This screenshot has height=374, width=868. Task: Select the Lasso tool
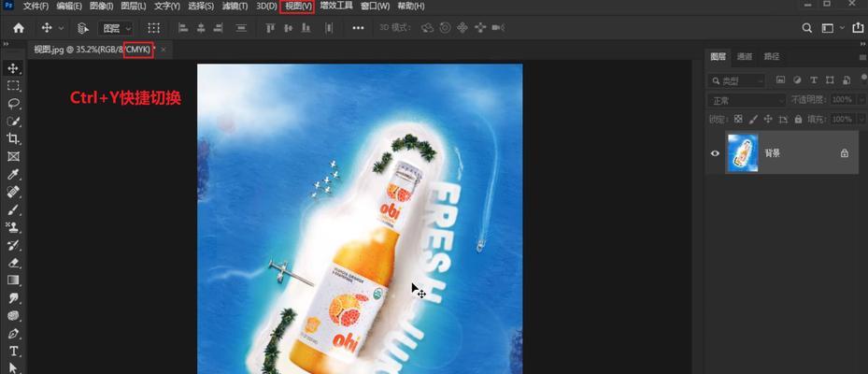pyautogui.click(x=13, y=104)
